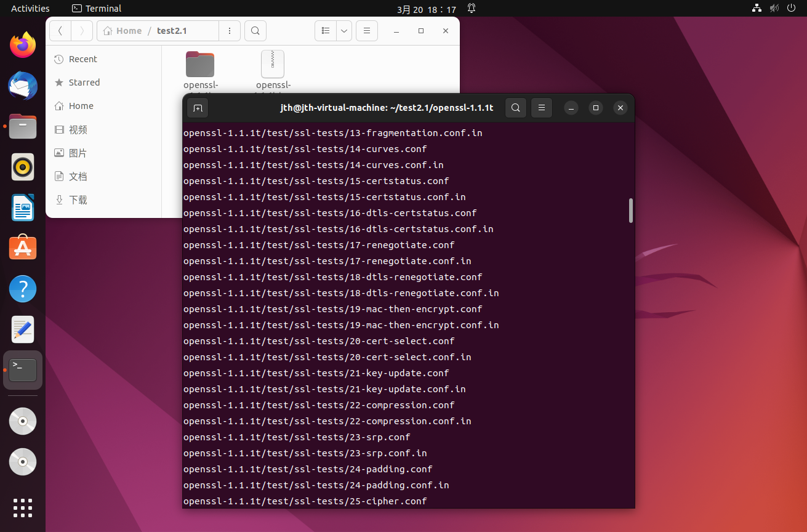Open the Files app in the dock

point(23,126)
